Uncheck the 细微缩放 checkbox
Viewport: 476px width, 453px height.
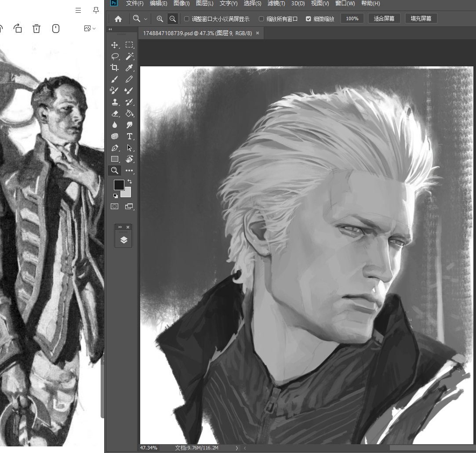tap(309, 19)
